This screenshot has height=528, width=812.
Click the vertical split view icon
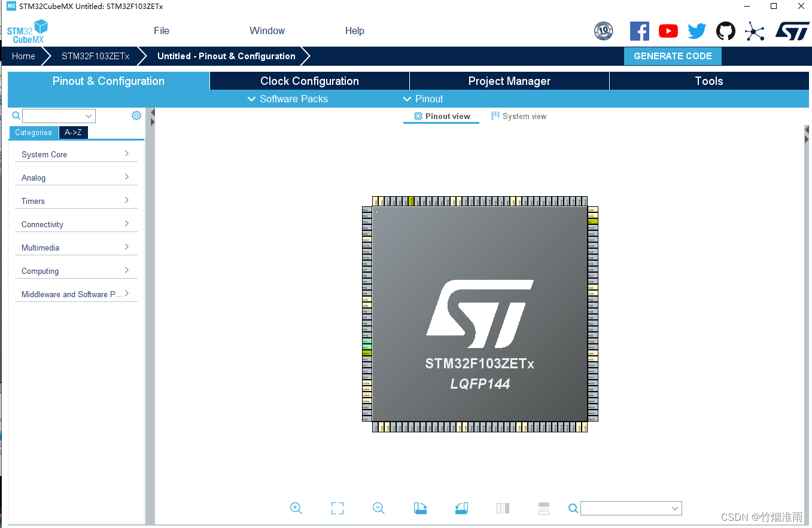pyautogui.click(x=503, y=508)
